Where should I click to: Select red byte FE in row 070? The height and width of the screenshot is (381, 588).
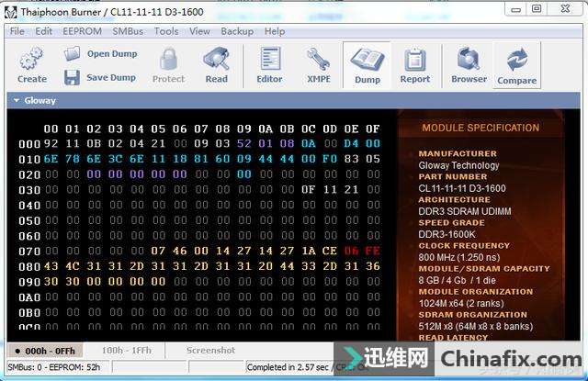(373, 251)
